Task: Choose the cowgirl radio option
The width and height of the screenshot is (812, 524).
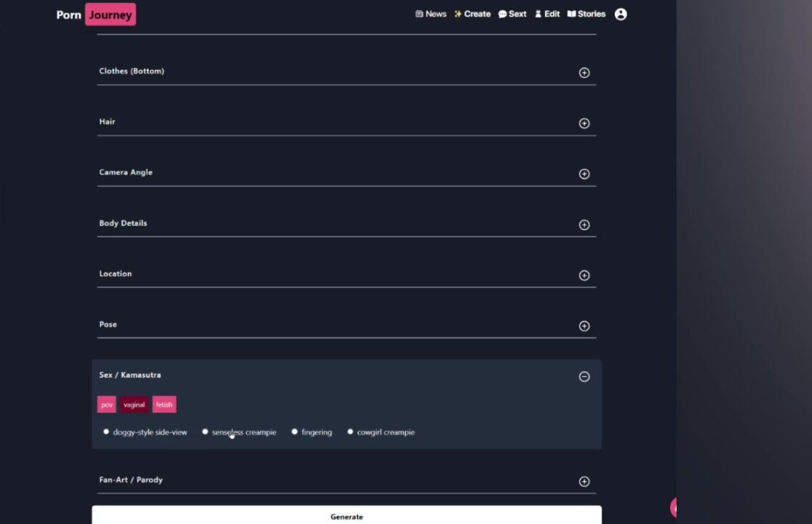Action: [x=350, y=432]
